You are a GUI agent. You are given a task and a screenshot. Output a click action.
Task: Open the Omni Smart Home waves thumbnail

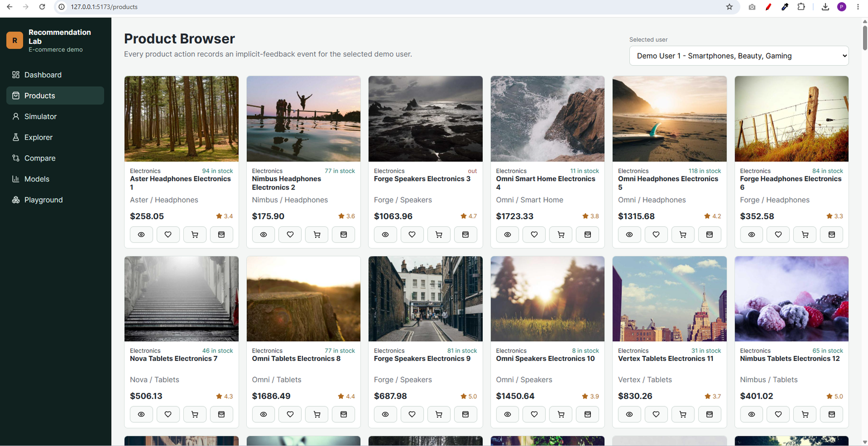[547, 119]
